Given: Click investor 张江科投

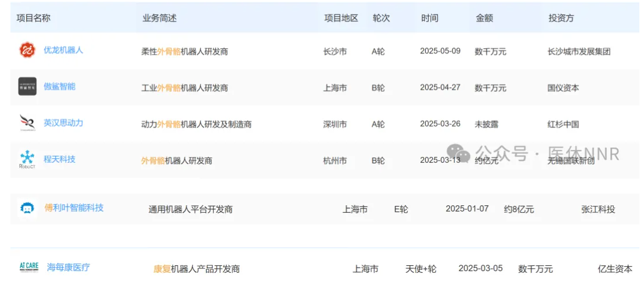Looking at the screenshot, I should (598, 209).
